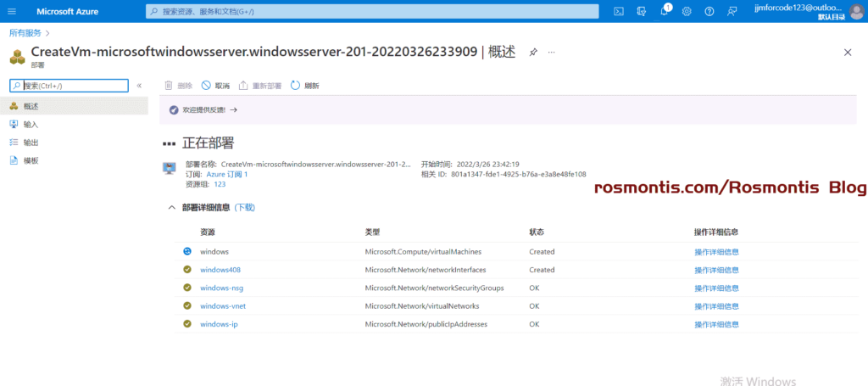
Task: Click the 搜索(Ctrl+/) menu search box
Action: point(70,86)
